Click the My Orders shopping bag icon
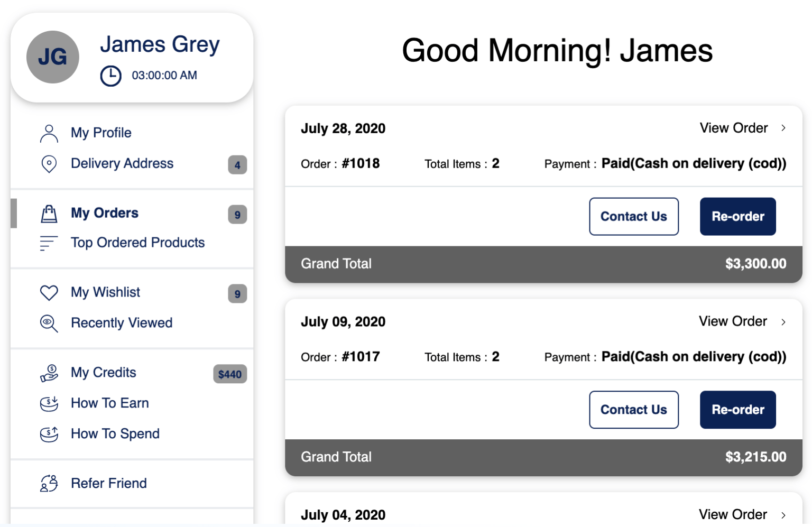 click(x=49, y=214)
